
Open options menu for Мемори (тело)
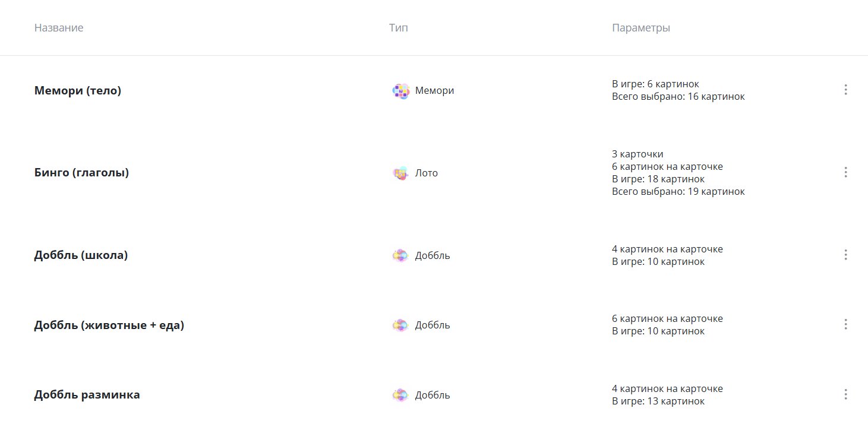pos(845,90)
